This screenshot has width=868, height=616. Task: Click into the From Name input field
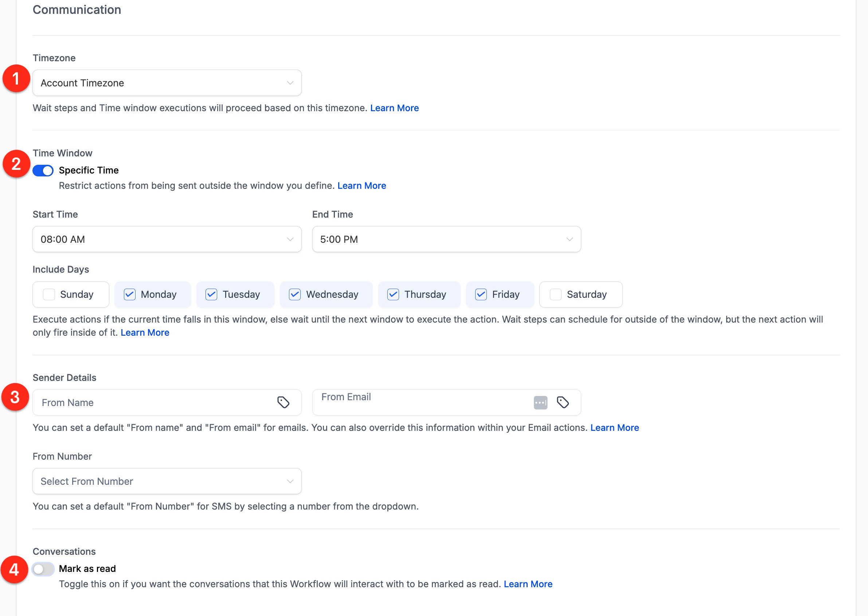(x=152, y=402)
